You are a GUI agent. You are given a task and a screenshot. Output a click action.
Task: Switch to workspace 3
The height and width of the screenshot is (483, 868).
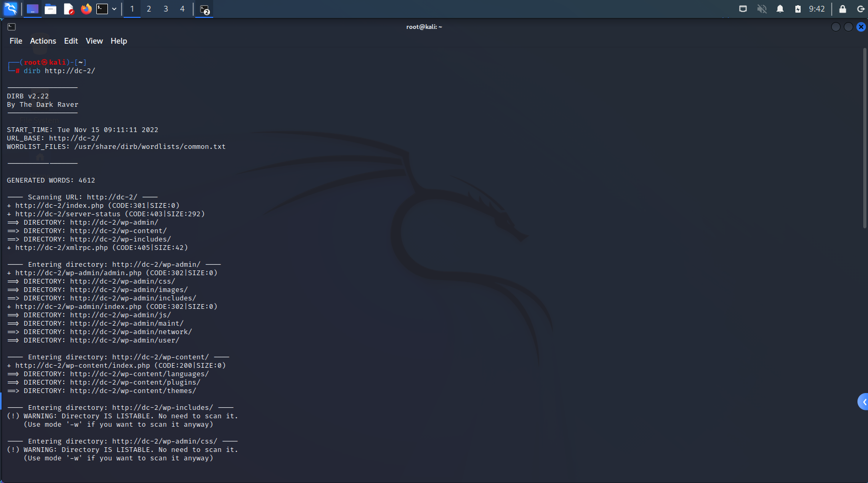[x=166, y=9]
